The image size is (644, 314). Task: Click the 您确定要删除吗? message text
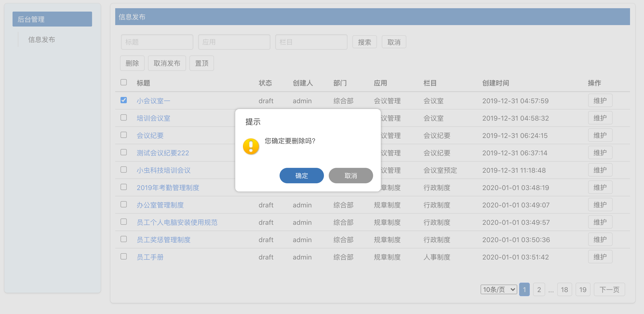[x=290, y=141]
